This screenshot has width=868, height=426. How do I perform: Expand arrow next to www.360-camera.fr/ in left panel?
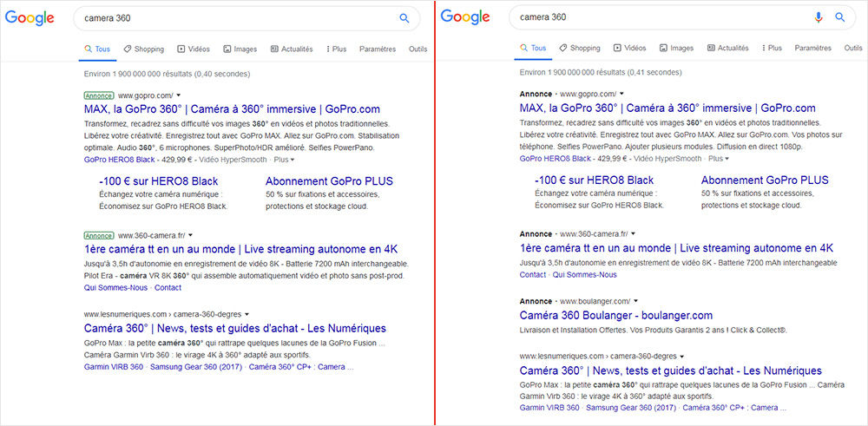pos(190,235)
